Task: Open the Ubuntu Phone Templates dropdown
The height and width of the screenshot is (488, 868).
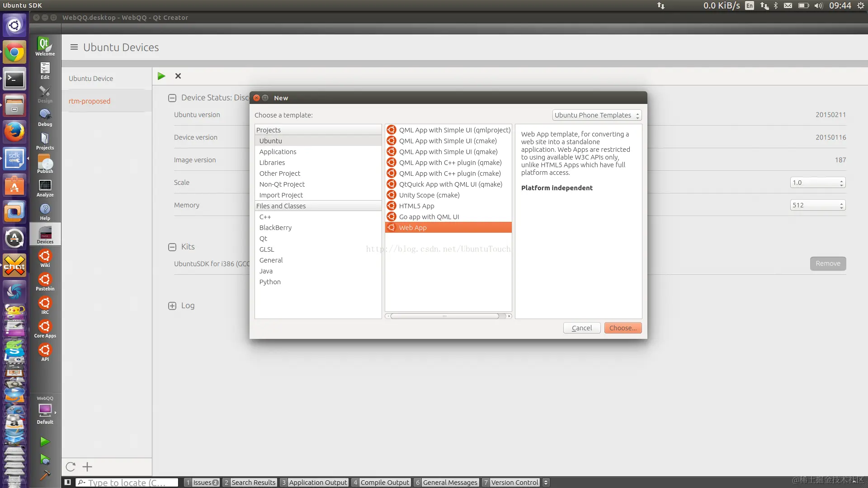Action: pyautogui.click(x=597, y=115)
